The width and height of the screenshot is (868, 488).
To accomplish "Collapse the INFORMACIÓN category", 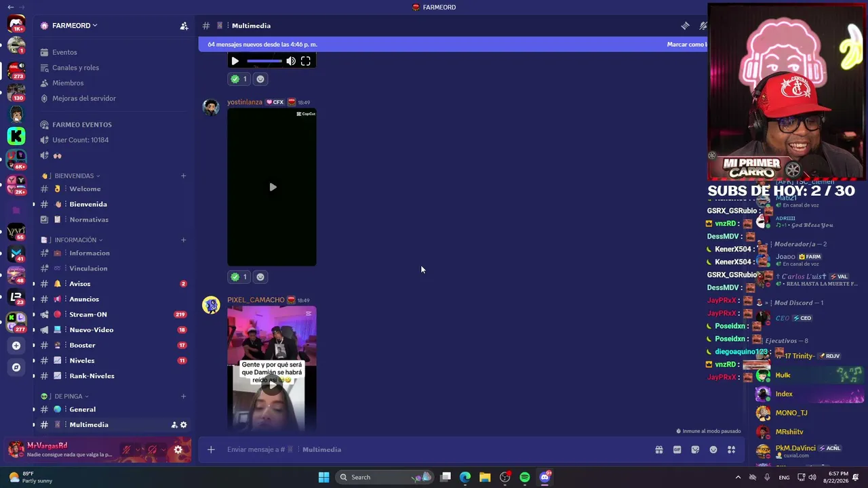I will click(79, 240).
